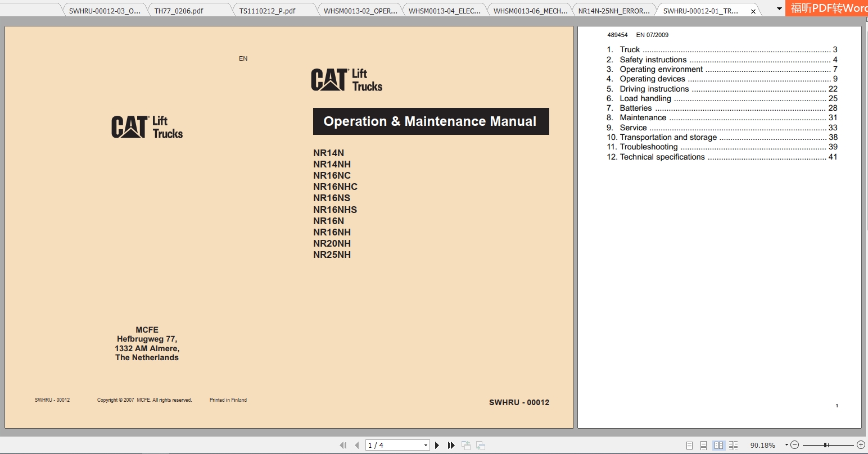
Task: Switch to continuous page view
Action: coord(703,445)
